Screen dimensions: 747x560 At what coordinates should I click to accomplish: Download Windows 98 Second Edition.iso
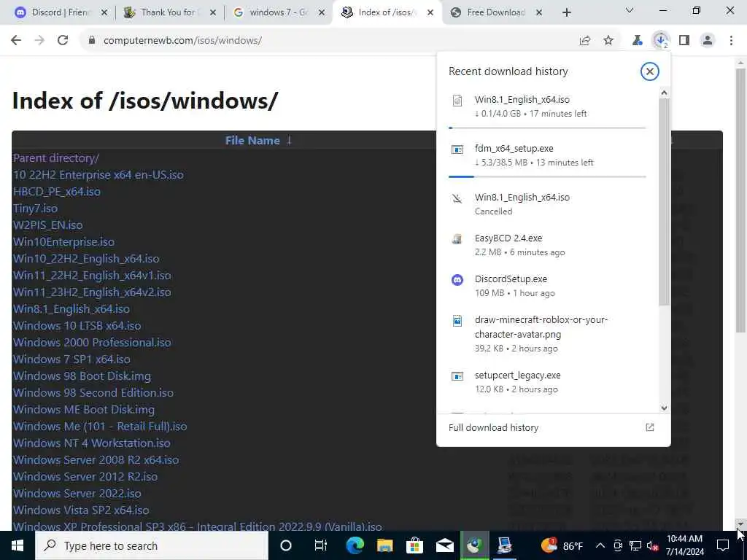93,393
